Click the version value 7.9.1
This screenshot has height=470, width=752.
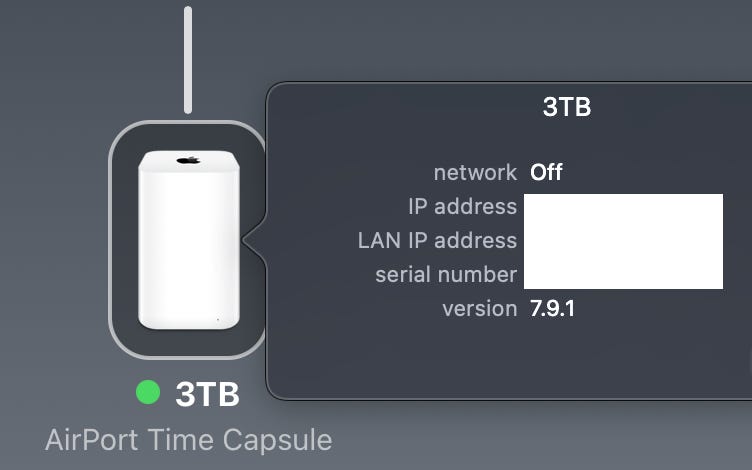pyautogui.click(x=552, y=308)
